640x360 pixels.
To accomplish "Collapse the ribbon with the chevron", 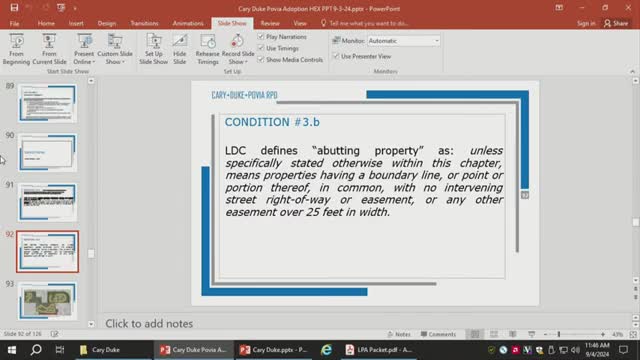I will click(632, 71).
